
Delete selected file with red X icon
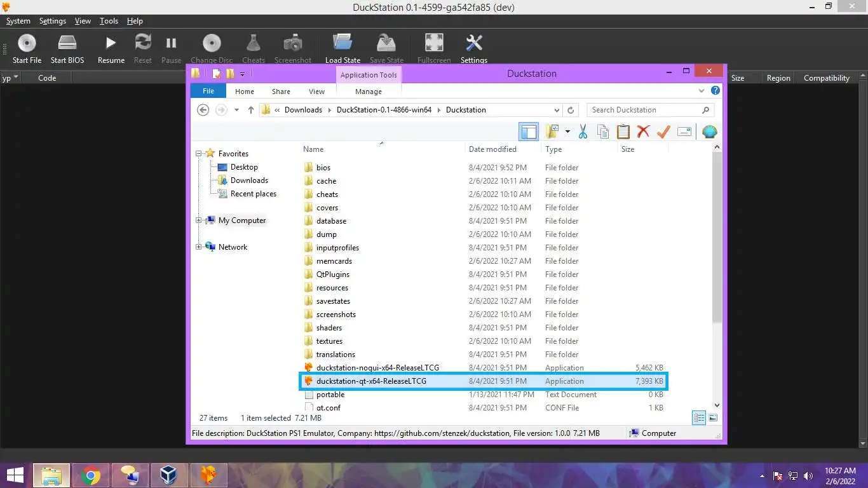pos(644,132)
